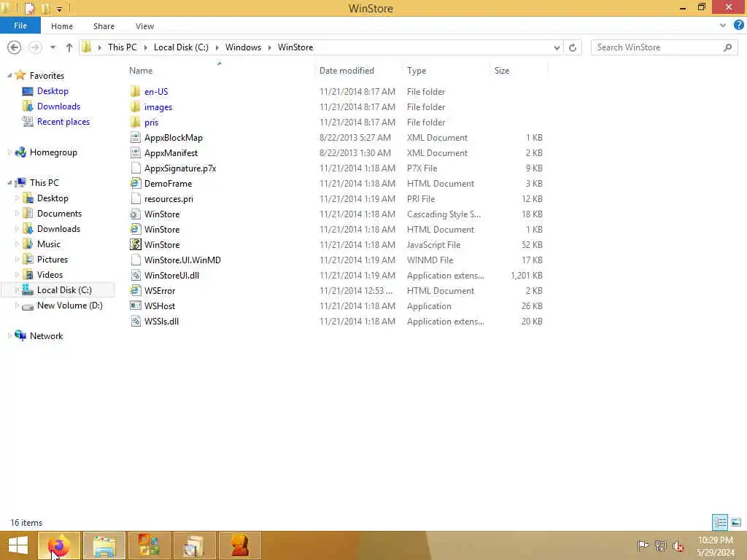Select the images folder icon
The height and width of the screenshot is (560, 747).
coord(135,106)
